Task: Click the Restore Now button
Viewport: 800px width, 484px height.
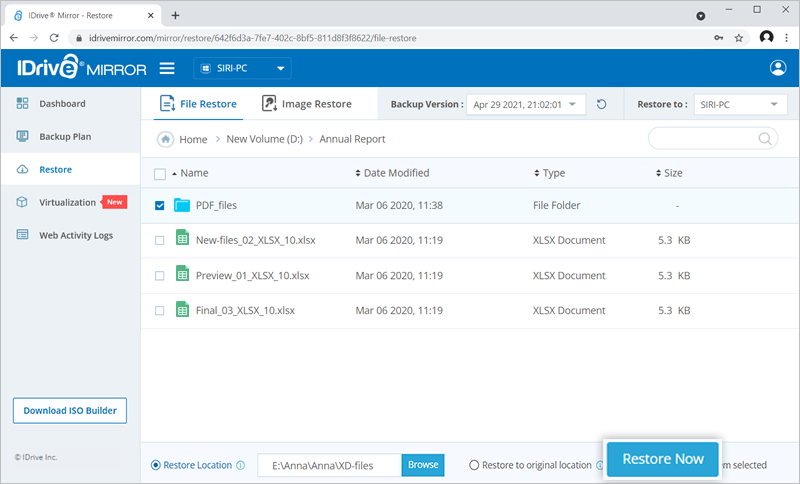Action: (663, 459)
